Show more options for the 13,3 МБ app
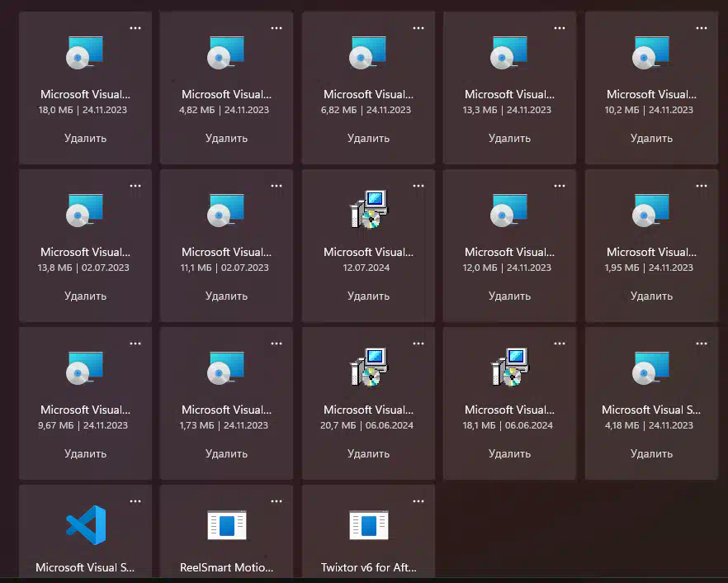 (560, 28)
